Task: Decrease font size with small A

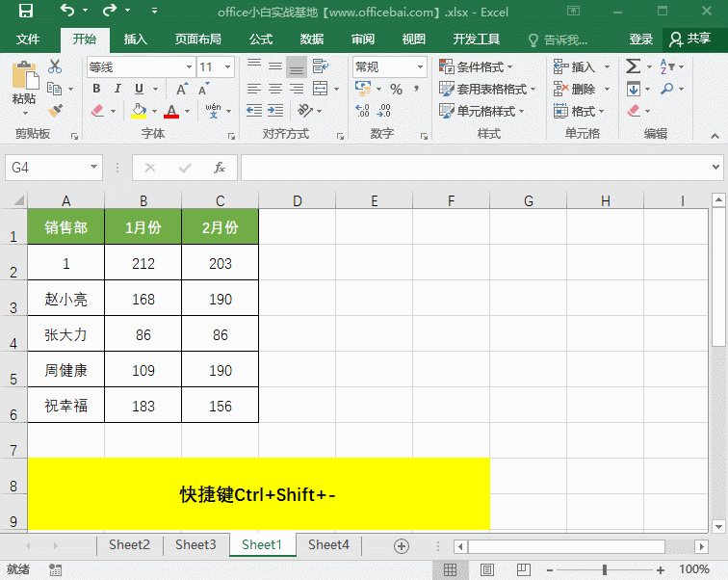Action: point(203,89)
